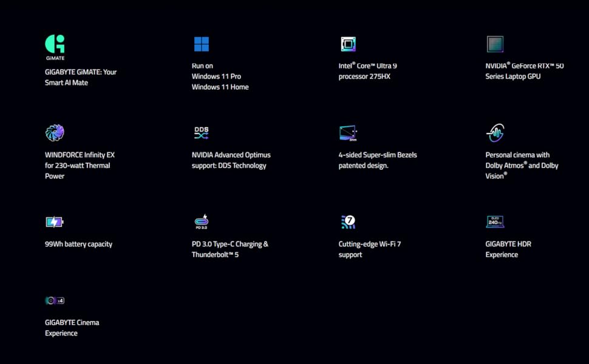Click the super-slim bezels display icon
This screenshot has width=589, height=364.
pos(348,133)
